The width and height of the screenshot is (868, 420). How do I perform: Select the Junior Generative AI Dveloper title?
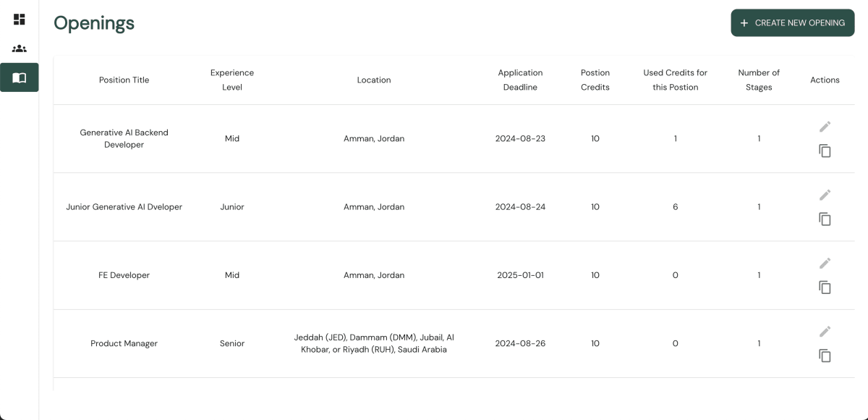point(124,207)
